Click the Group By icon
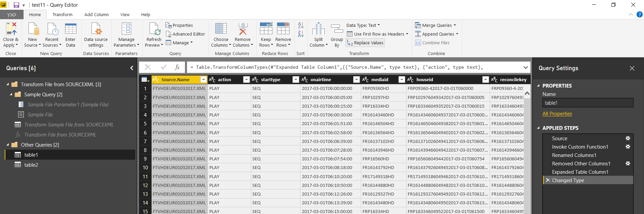 pyautogui.click(x=337, y=29)
